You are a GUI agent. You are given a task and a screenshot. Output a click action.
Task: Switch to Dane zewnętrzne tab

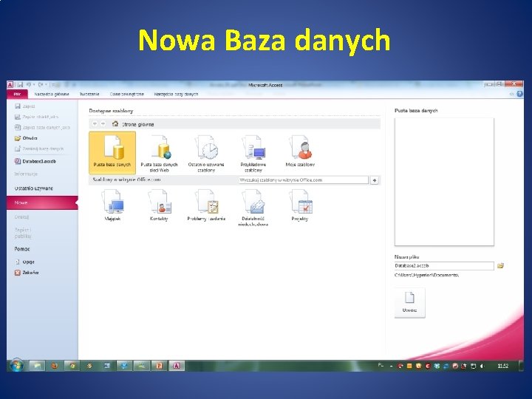(127, 94)
